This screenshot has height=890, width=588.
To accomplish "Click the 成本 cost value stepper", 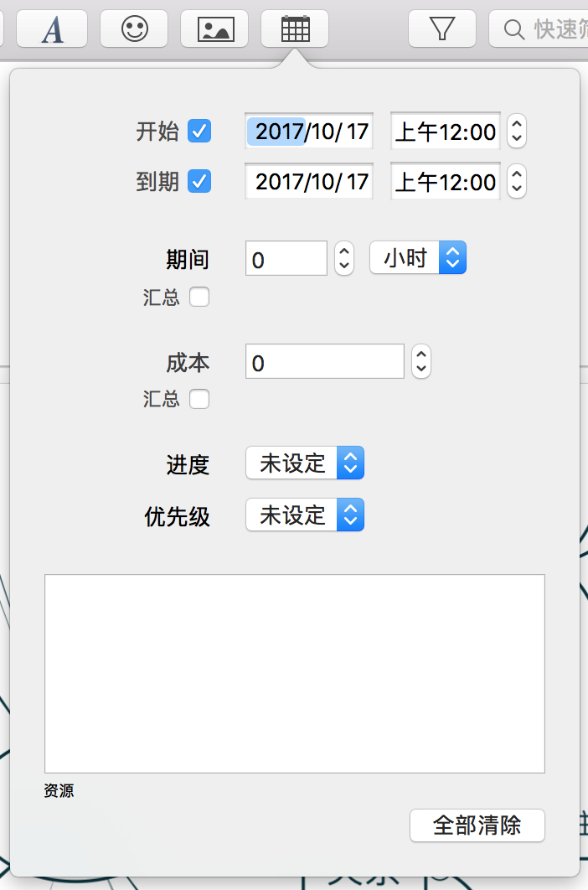I will click(x=421, y=361).
